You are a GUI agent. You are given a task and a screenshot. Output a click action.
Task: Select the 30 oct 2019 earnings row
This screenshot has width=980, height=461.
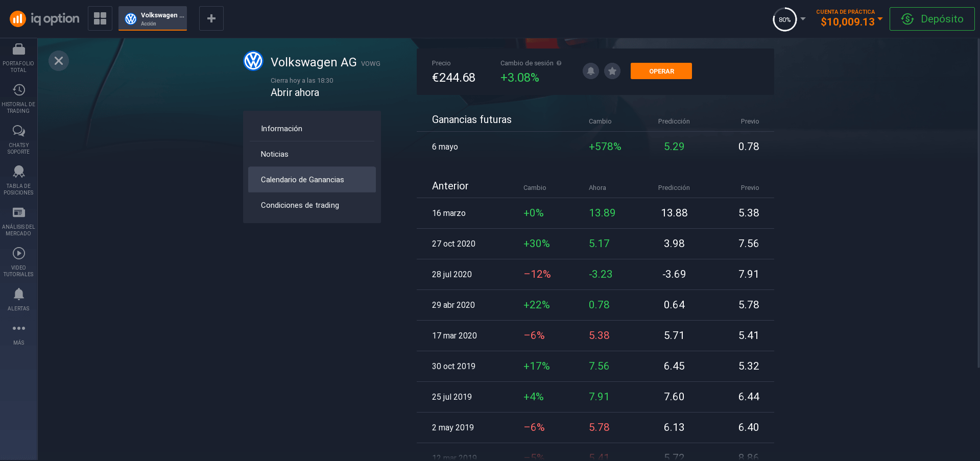(595, 366)
